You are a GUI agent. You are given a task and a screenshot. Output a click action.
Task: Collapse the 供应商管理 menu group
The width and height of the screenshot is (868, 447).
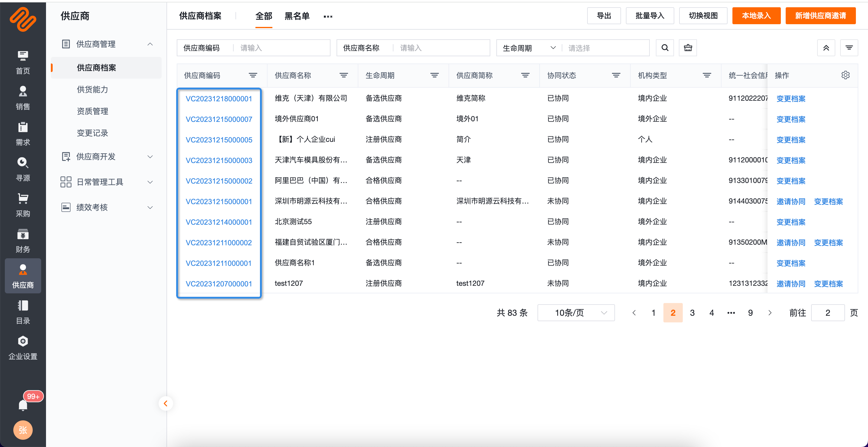tap(150, 44)
